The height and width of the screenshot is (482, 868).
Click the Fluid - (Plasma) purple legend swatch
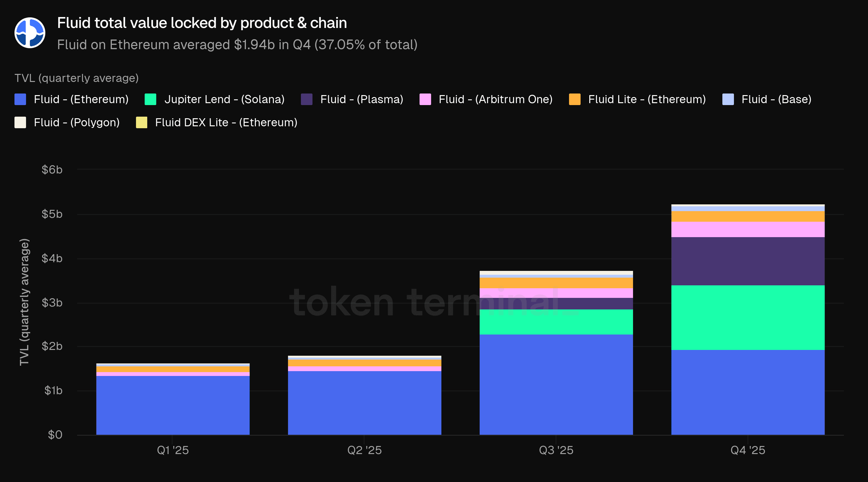306,99
